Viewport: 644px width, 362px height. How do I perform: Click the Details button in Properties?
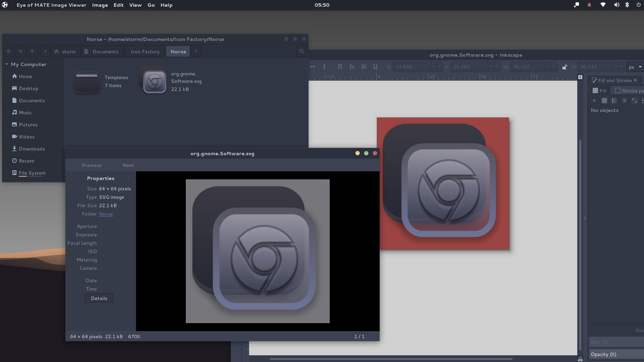pyautogui.click(x=99, y=298)
